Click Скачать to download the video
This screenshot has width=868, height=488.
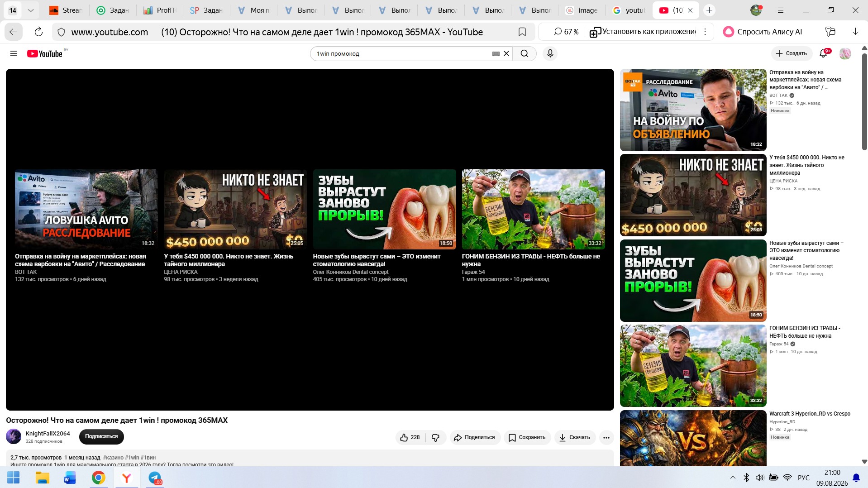point(575,437)
